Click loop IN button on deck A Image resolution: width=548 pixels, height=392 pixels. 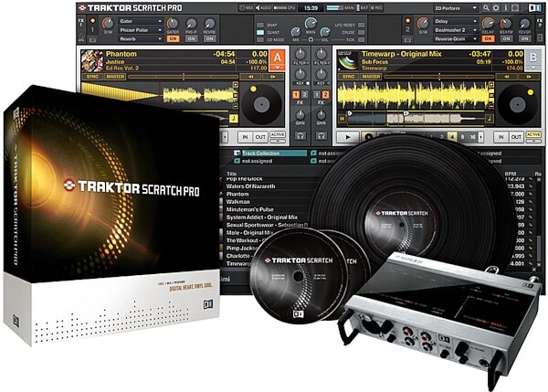[246, 137]
